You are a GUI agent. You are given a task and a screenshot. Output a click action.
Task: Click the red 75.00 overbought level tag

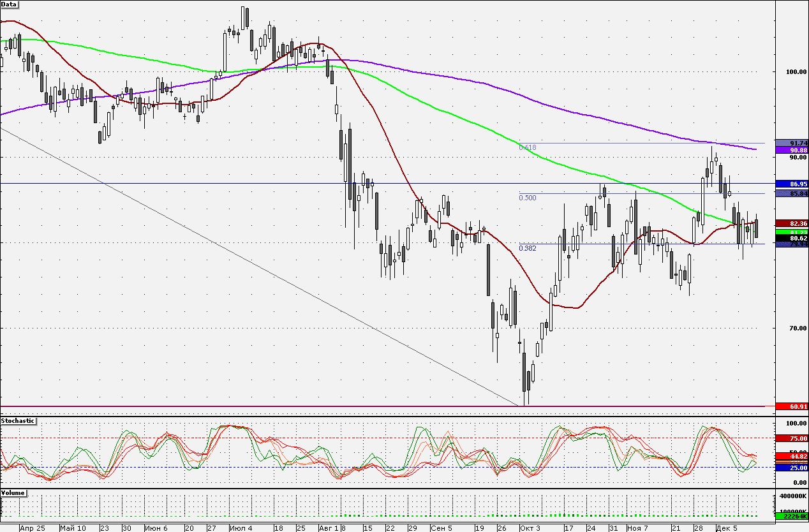point(790,438)
